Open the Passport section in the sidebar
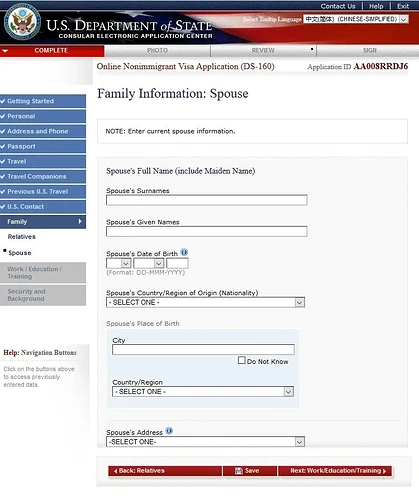 click(x=43, y=146)
